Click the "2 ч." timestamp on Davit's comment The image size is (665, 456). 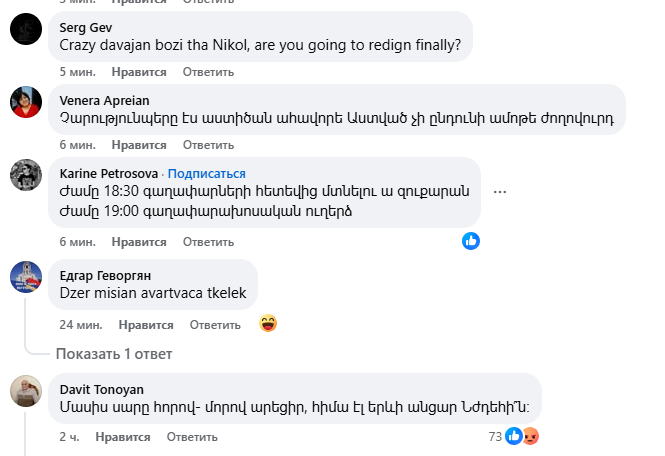70,437
